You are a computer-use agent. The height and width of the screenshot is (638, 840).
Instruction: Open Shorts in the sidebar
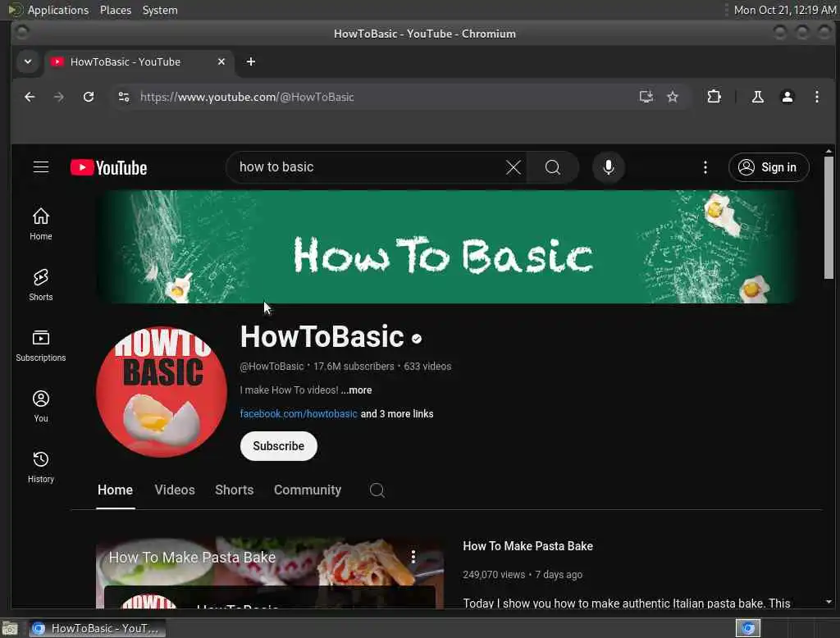pos(41,285)
